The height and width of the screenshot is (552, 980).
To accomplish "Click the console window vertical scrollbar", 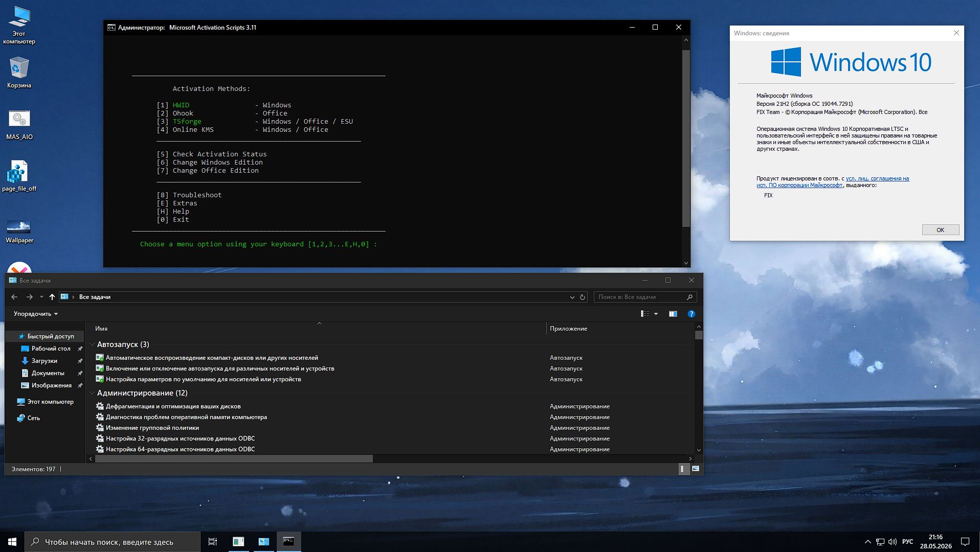I will coord(686,138).
